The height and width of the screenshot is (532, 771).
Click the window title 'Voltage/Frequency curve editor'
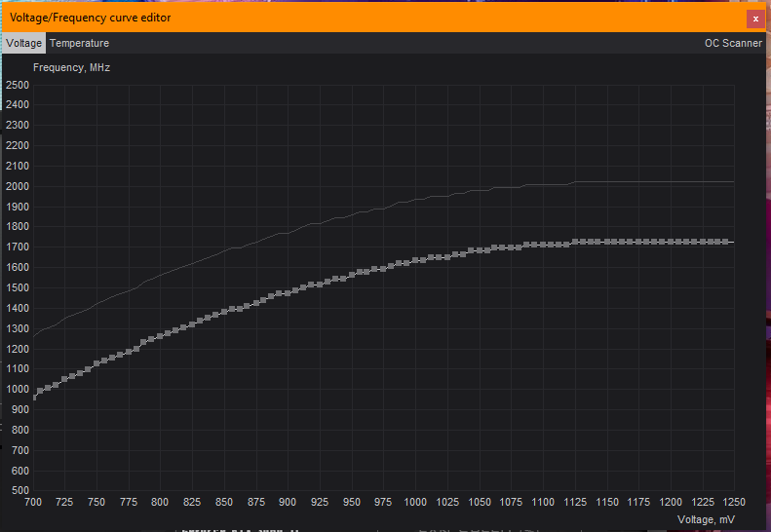(x=90, y=18)
